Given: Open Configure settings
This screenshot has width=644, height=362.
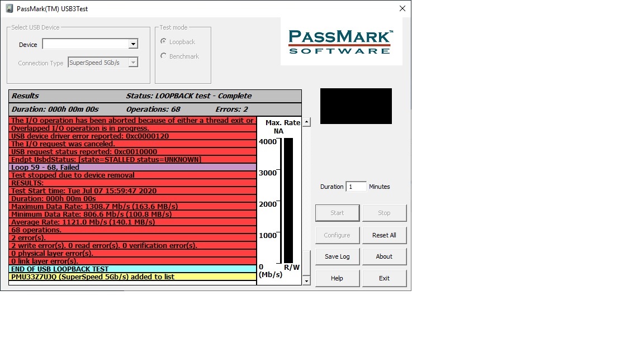Looking at the screenshot, I should 337,235.
